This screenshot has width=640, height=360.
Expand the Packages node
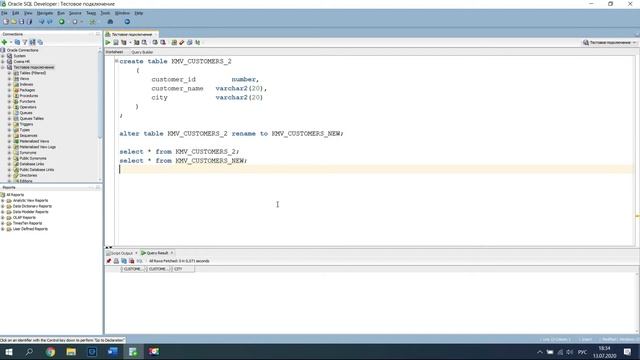(9, 90)
